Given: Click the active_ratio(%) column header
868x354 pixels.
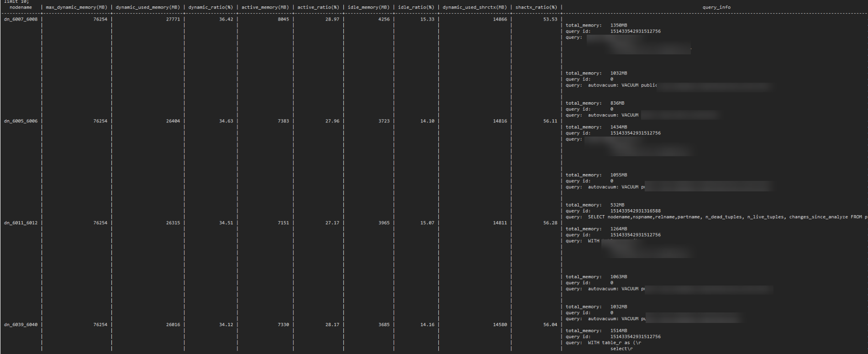Looking at the screenshot, I should [x=318, y=7].
